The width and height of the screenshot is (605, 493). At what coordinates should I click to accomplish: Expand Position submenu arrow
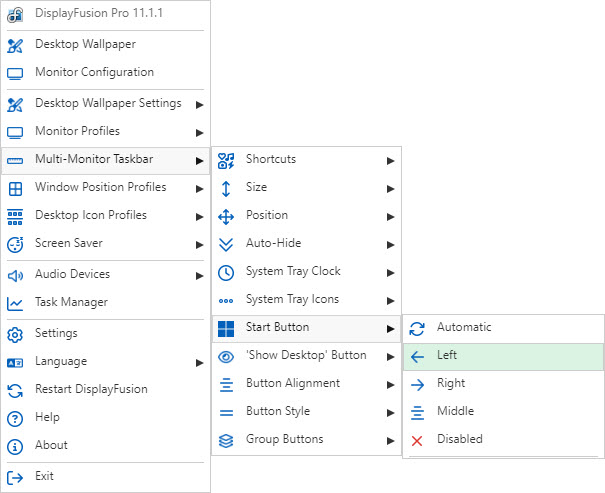(x=390, y=217)
